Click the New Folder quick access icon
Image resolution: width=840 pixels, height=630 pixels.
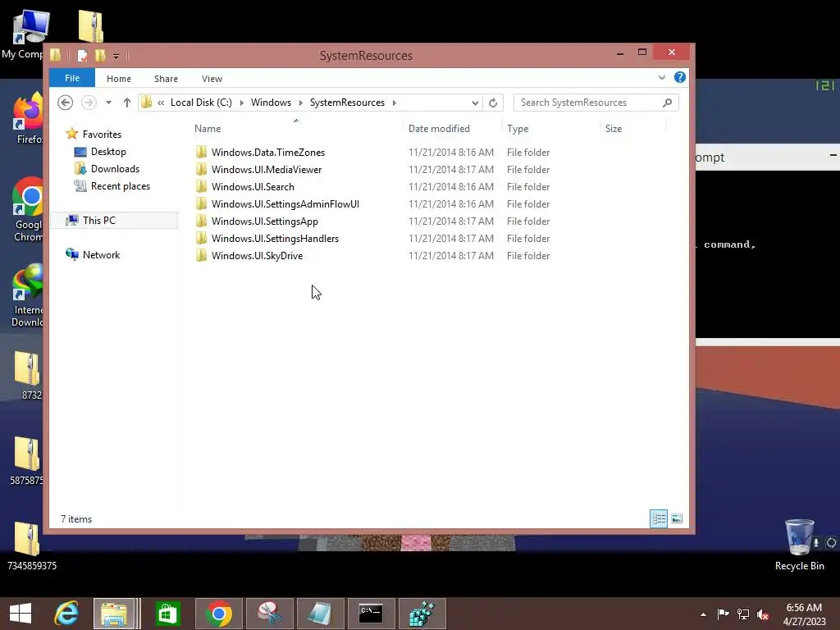pyautogui.click(x=100, y=55)
